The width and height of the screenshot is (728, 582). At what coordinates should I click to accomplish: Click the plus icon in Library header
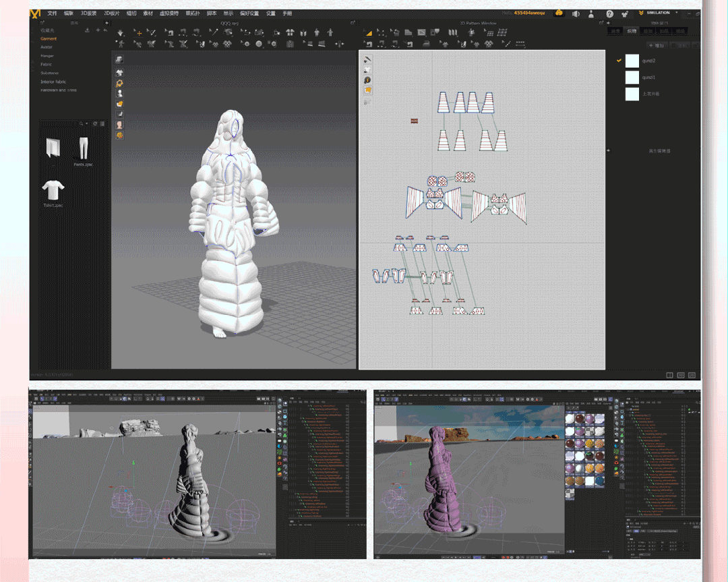[x=98, y=30]
